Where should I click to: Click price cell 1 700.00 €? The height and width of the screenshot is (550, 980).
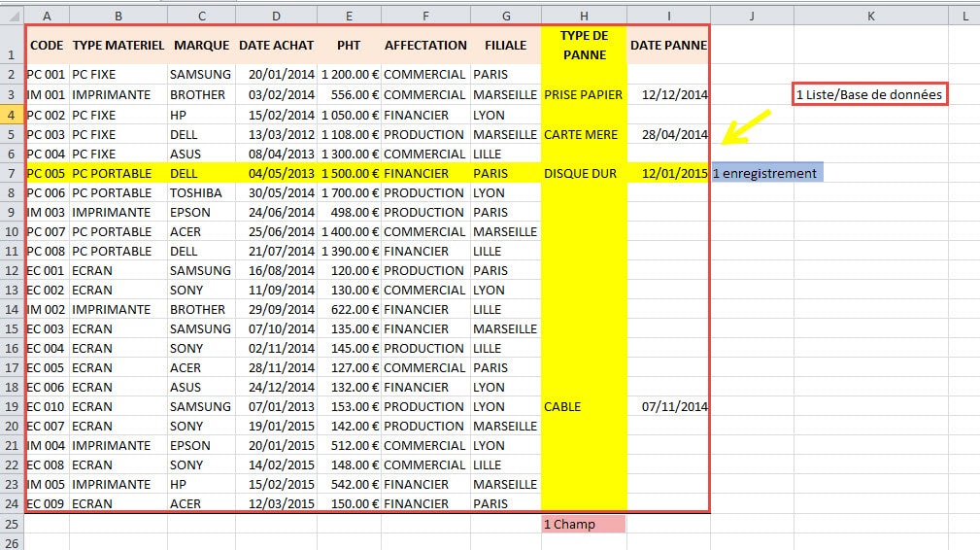(x=349, y=192)
